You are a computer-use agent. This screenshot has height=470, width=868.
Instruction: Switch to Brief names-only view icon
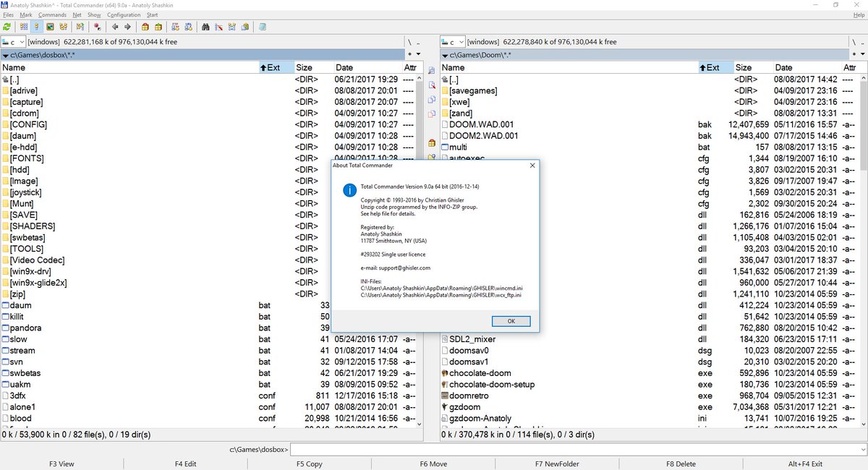(x=24, y=27)
